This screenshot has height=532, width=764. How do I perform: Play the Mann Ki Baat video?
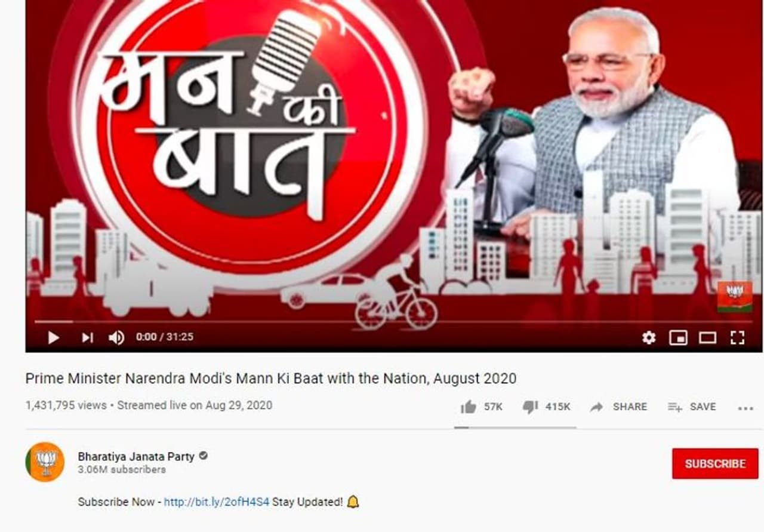coord(53,337)
